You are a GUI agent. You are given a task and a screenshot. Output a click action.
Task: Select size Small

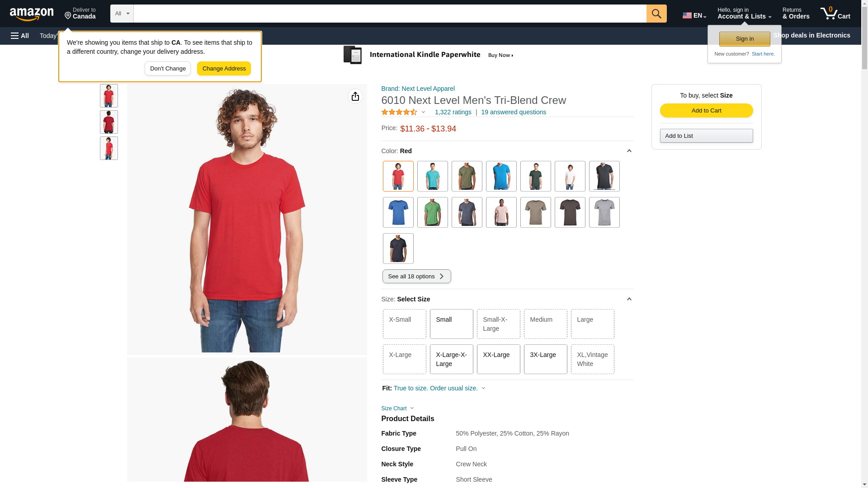451,324
